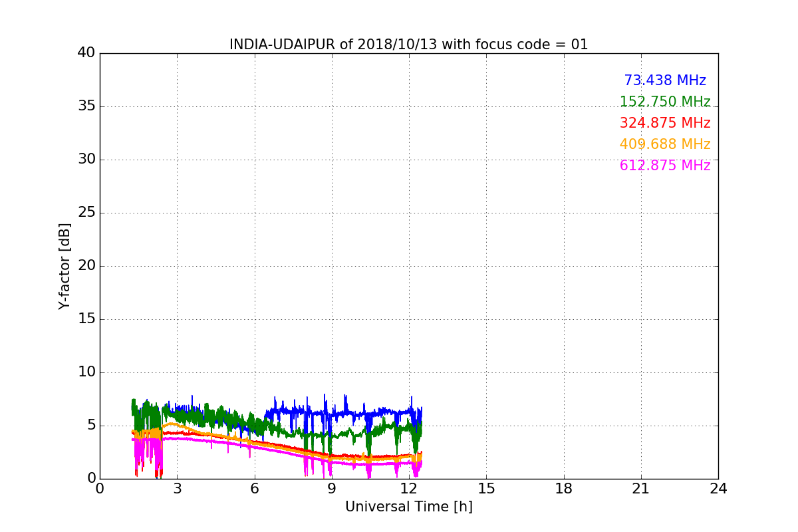Click the y-axis tick value 30
This screenshot has width=798, height=532.
[x=86, y=160]
